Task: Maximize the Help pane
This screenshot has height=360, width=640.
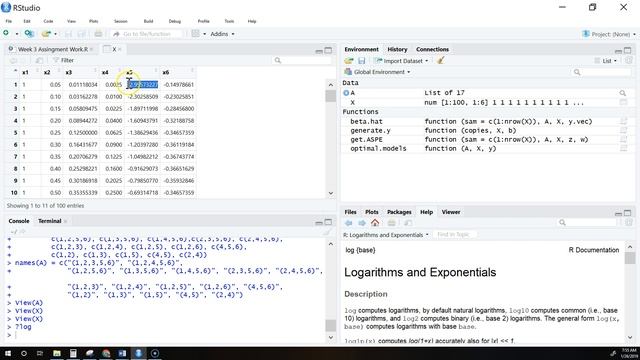Action: pyautogui.click(x=627, y=213)
